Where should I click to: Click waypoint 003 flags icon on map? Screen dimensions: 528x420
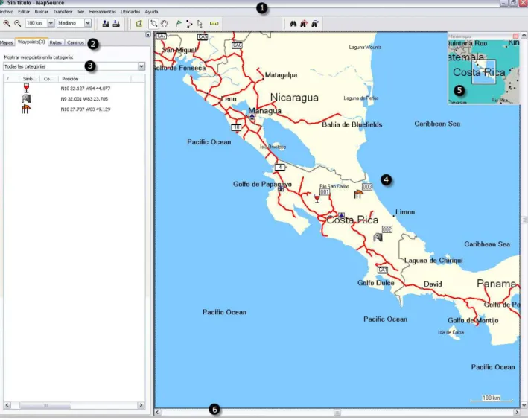358,194
